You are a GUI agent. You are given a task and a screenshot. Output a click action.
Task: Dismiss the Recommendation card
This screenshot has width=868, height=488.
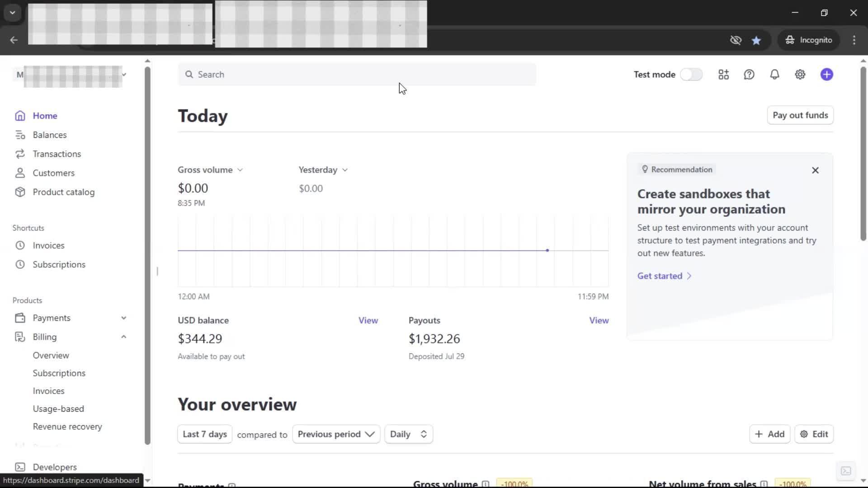click(x=815, y=170)
